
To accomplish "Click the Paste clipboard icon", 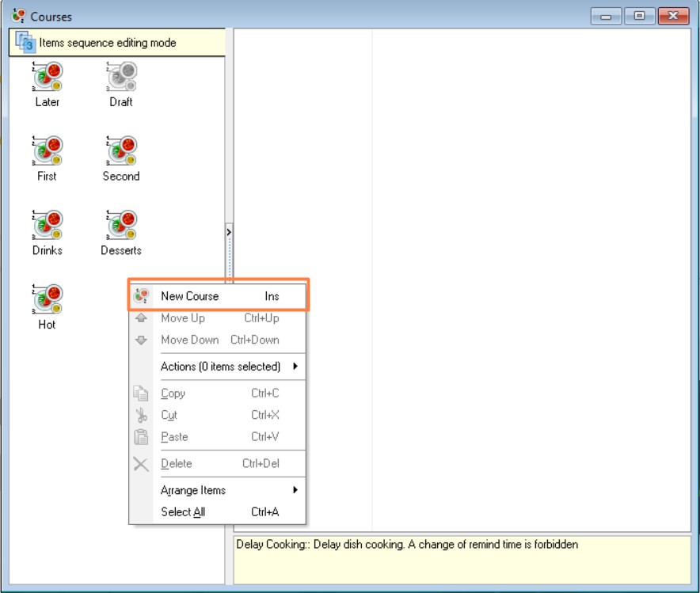I will tap(141, 436).
